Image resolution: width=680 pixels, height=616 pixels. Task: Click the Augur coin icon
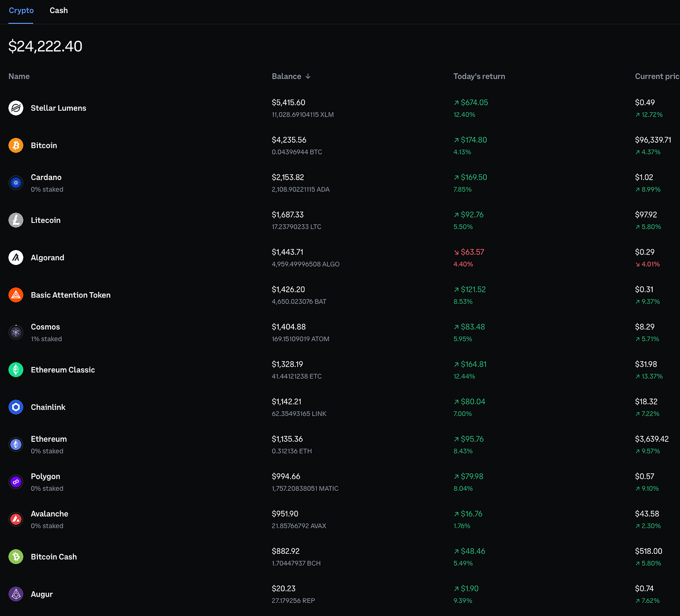(16, 594)
